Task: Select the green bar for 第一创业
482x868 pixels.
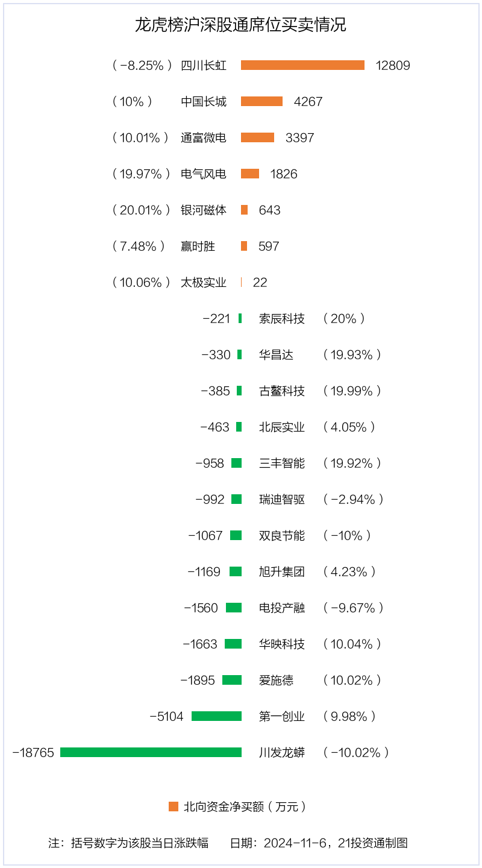Action: [216, 716]
